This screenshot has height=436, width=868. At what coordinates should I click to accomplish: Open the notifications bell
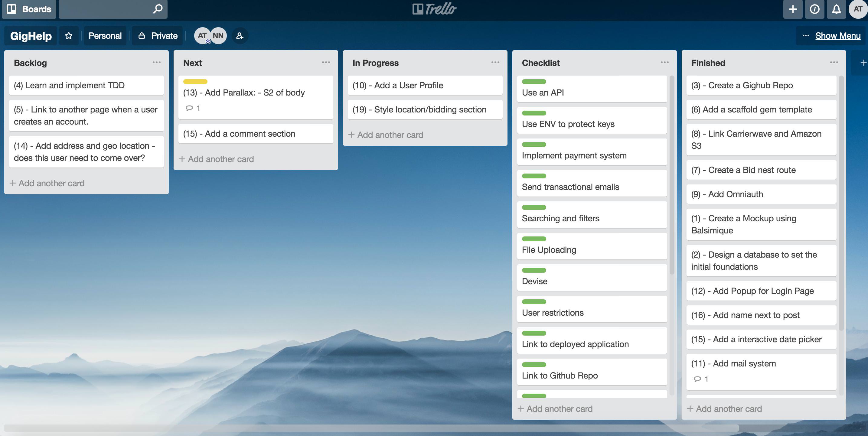[836, 9]
